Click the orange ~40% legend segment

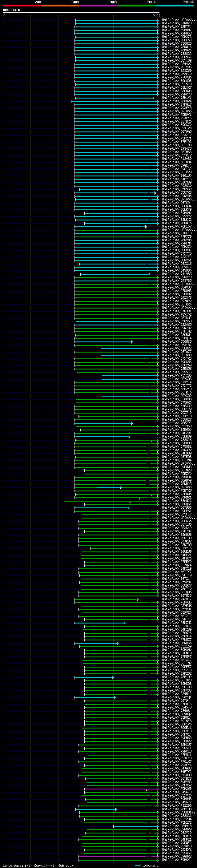click(60, 6)
